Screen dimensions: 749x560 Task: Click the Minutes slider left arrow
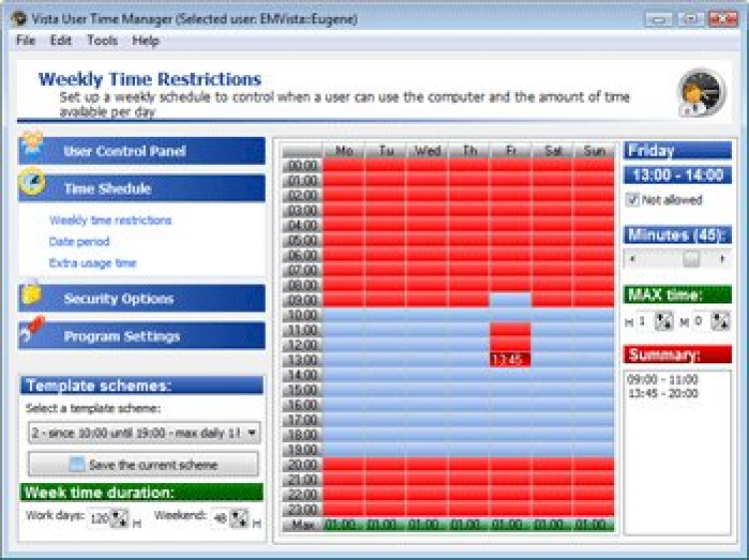click(x=632, y=260)
